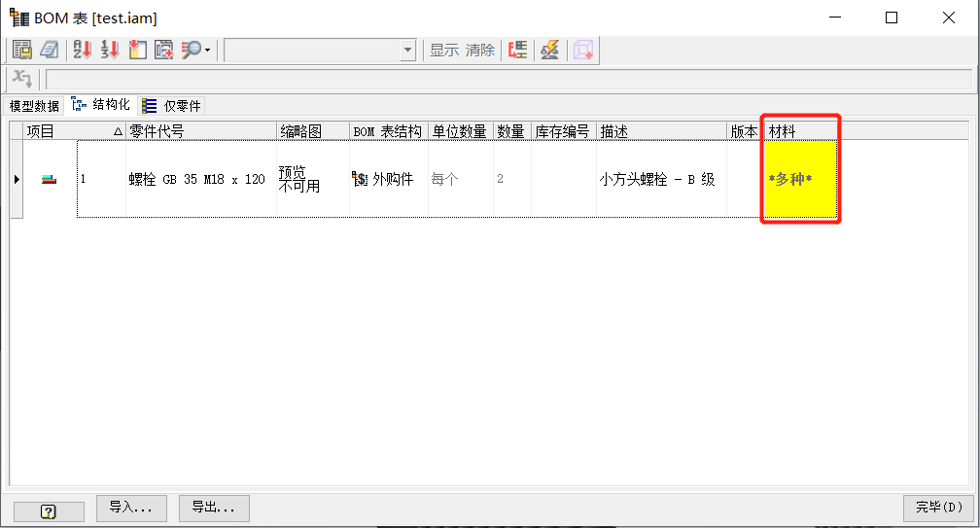This screenshot has width=980, height=528.
Task: Switch to the 仅零件 tab
Action: point(172,106)
